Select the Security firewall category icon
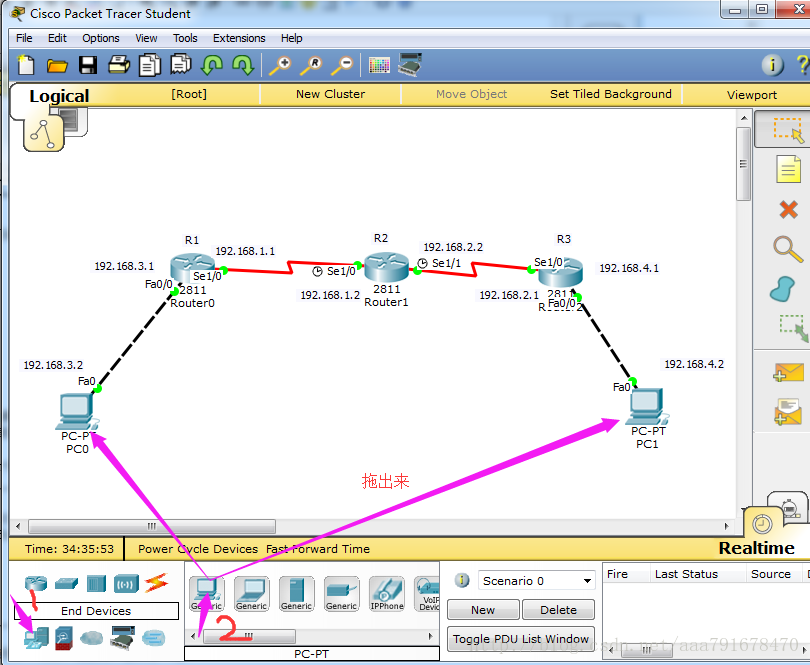 [64, 638]
